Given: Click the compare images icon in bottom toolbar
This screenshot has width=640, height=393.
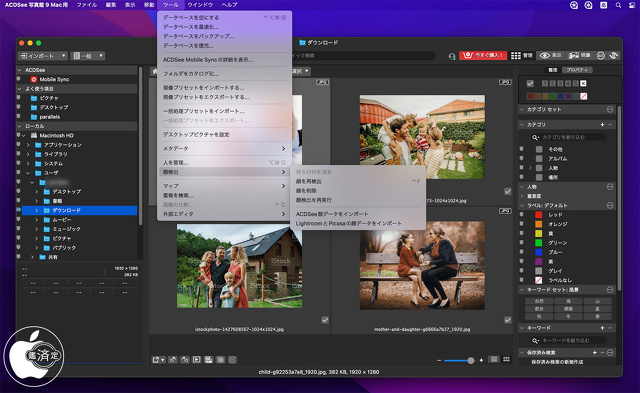Looking at the screenshot, I should tap(209, 360).
